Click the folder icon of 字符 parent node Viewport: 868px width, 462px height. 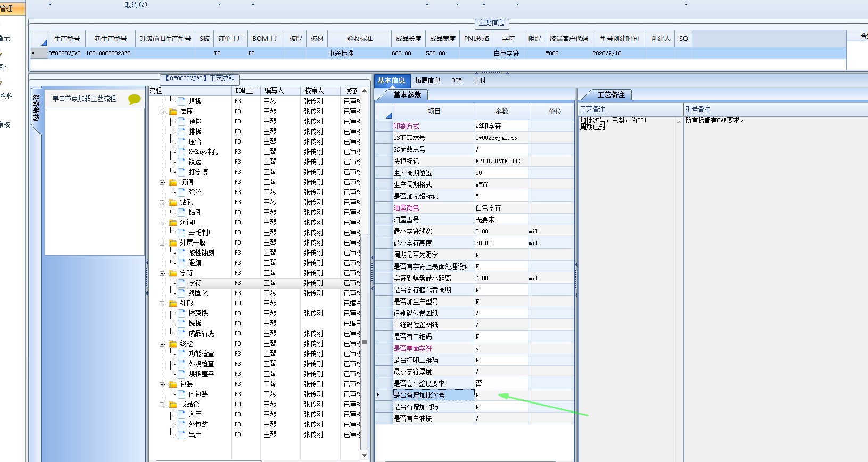coord(173,273)
